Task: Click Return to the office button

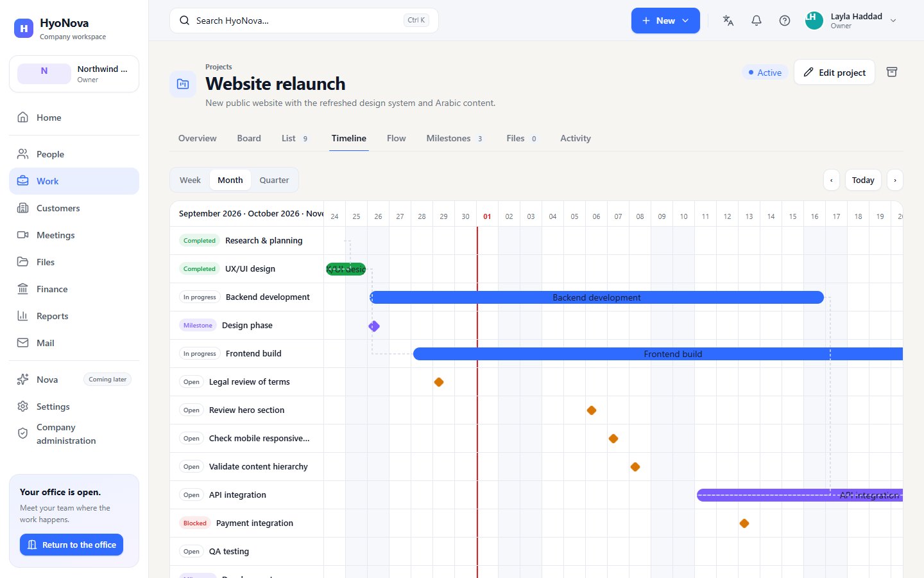Action: point(71,545)
